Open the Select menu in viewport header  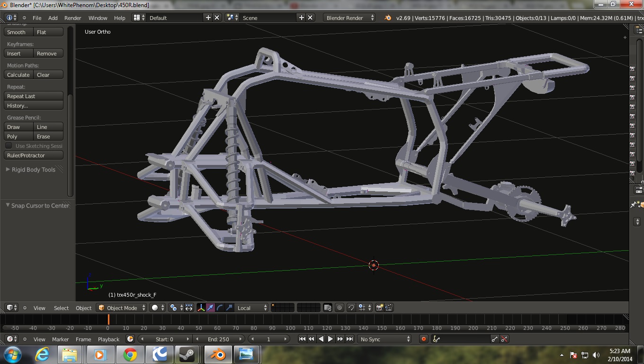tap(61, 308)
